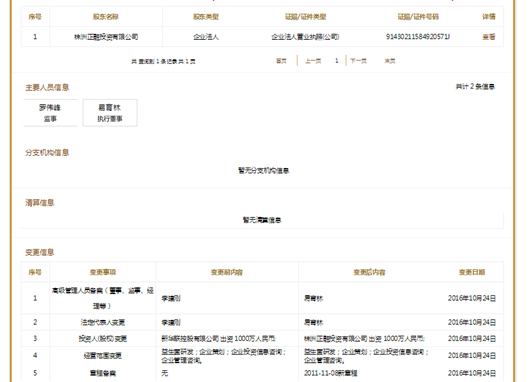This screenshot has width=530, height=382.
Task: Click sequence number 5 in the change table
Action: [35, 373]
